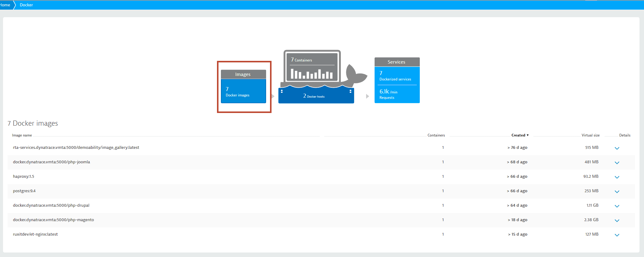Screen dimensions: 644x257
Task: Select image docker.dynatrace.vmta:5000/php-joomla
Action: [x=52, y=162]
